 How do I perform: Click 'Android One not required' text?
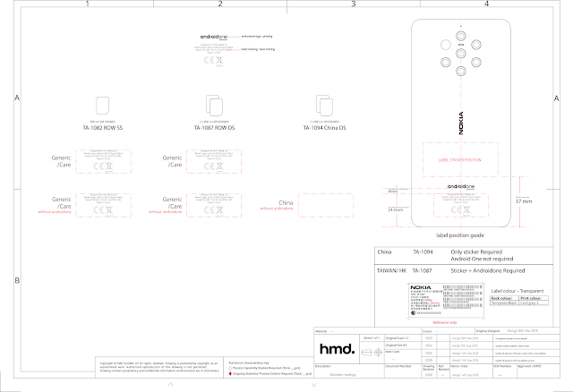click(x=482, y=259)
